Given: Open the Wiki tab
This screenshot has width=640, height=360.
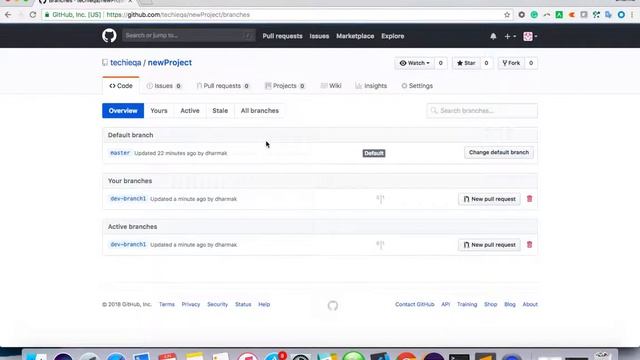Looking at the screenshot, I should click(331, 86).
